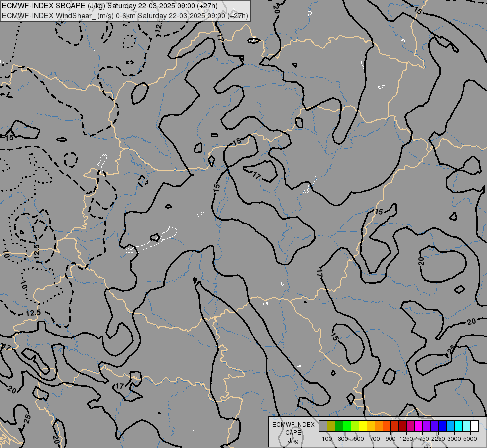Click the white swatch ending the legend
The width and height of the screenshot is (487, 448).
pos(475,426)
